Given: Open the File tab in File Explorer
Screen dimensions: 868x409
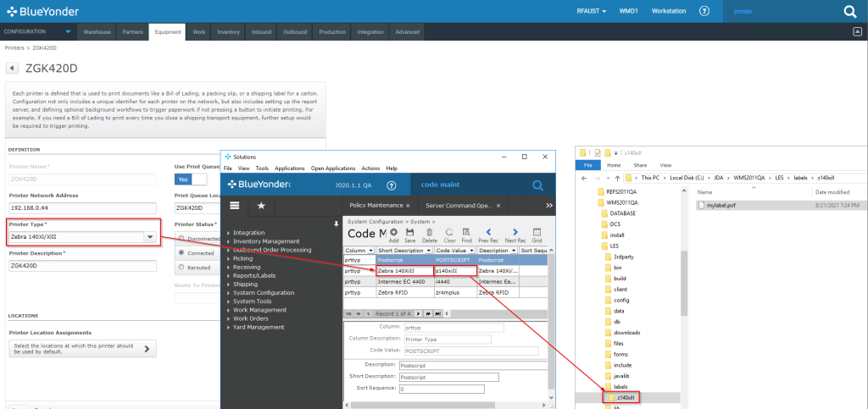Looking at the screenshot, I should 588,165.
